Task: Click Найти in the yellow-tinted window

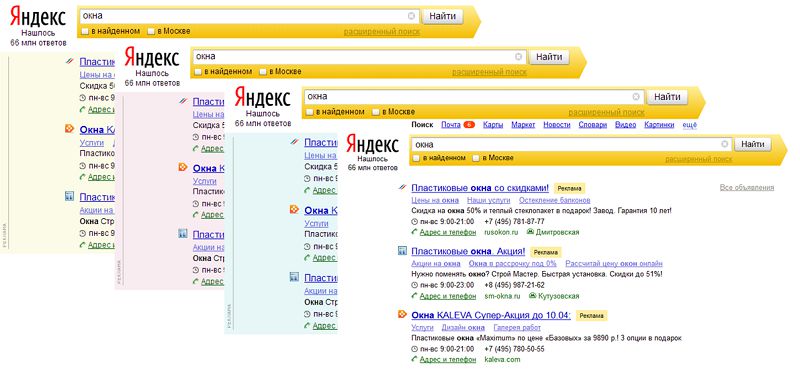Action: 442,16
